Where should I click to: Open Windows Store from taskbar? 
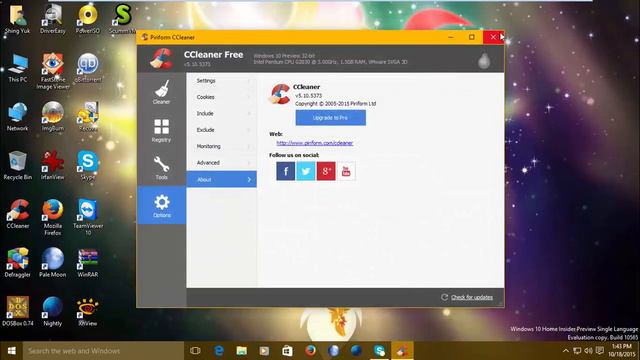point(287,351)
